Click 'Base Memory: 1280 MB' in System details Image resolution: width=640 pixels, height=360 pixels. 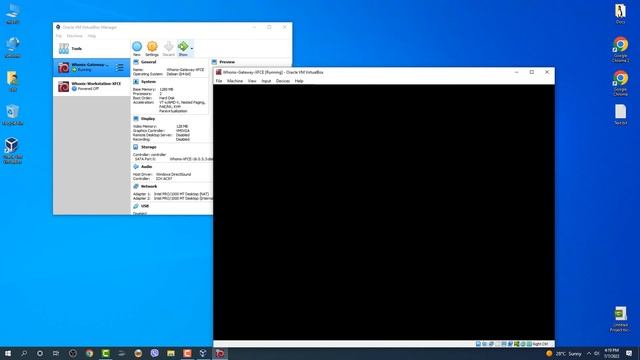(153, 89)
